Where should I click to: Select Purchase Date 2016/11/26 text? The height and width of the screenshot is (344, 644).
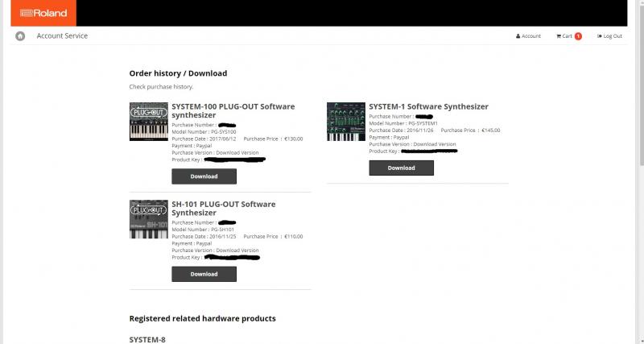click(401, 131)
